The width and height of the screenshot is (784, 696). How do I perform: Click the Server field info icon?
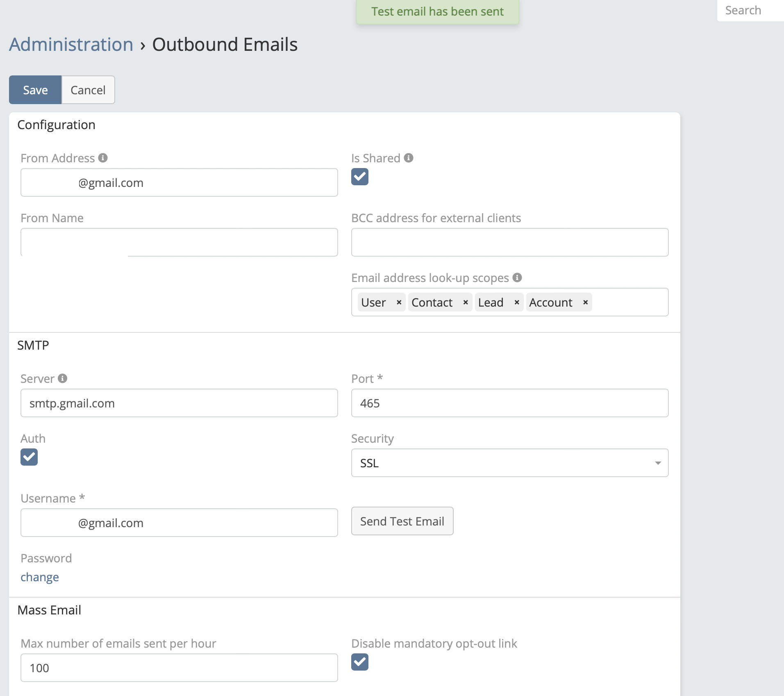pyautogui.click(x=62, y=378)
